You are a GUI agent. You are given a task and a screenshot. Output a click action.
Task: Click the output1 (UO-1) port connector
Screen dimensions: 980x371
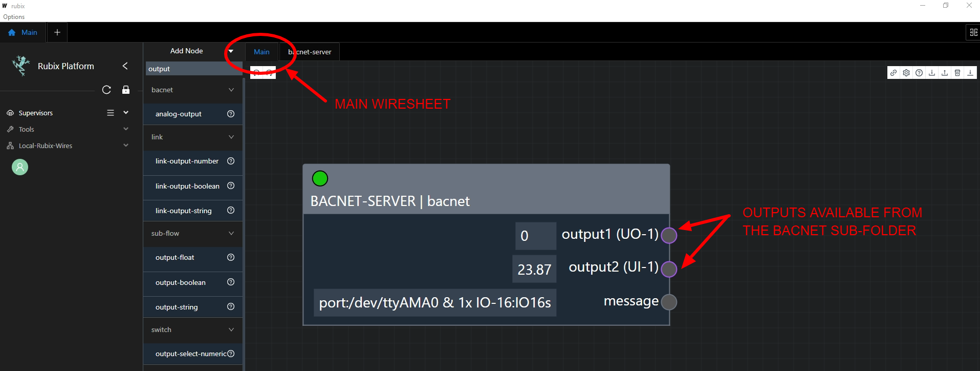669,235
